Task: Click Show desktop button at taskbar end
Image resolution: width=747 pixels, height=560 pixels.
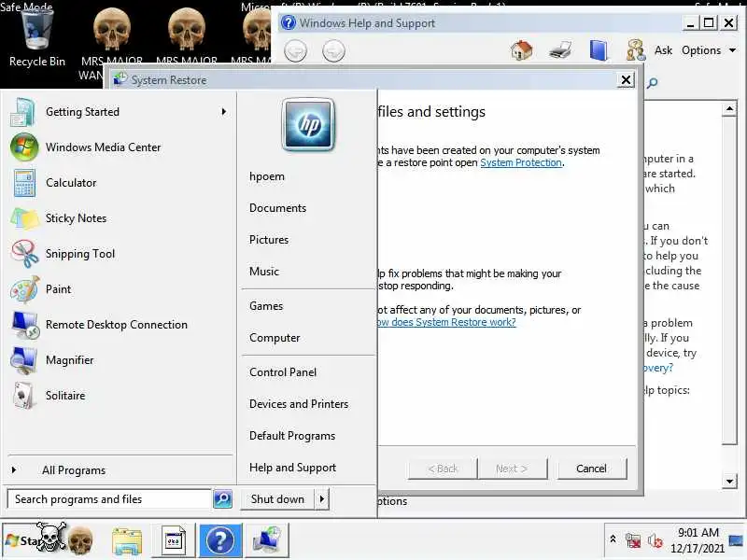Action: (x=737, y=540)
